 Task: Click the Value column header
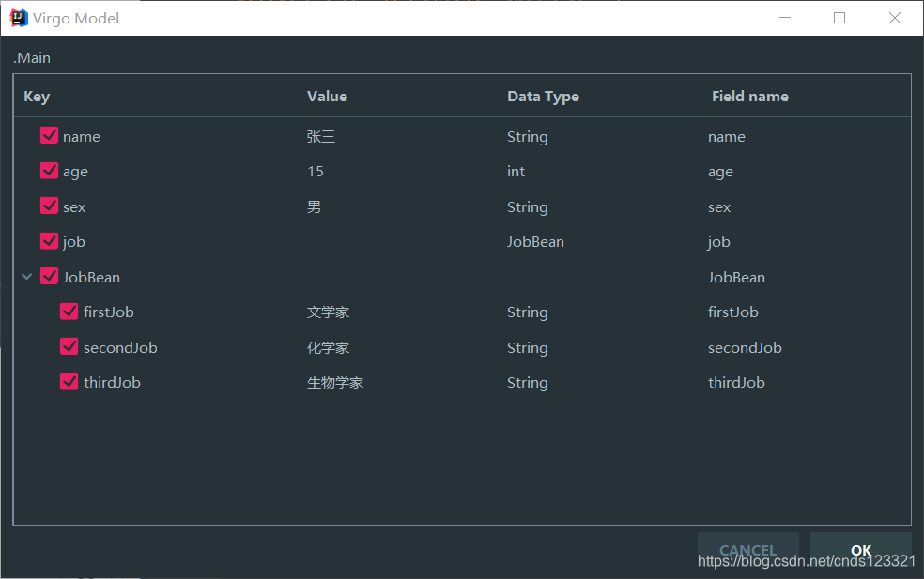coord(327,96)
